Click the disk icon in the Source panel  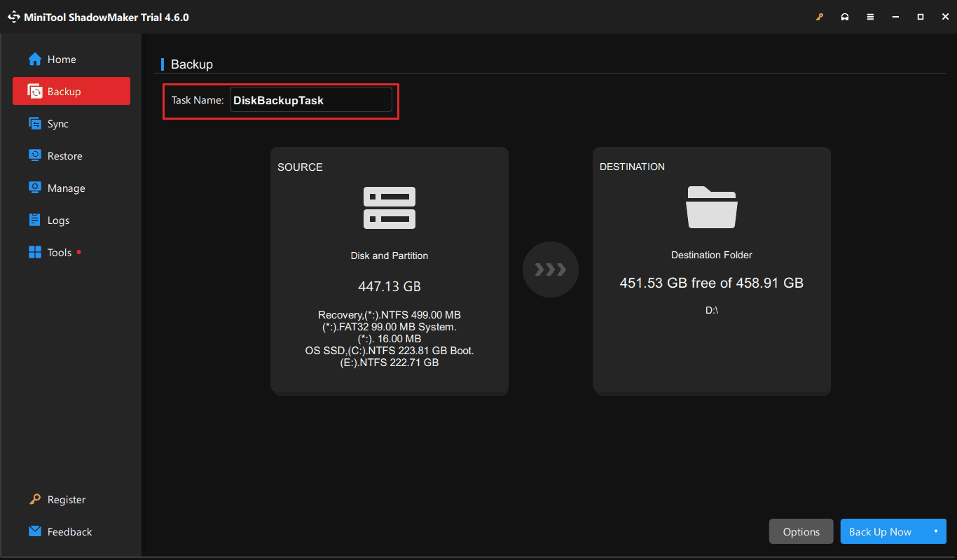coord(390,208)
